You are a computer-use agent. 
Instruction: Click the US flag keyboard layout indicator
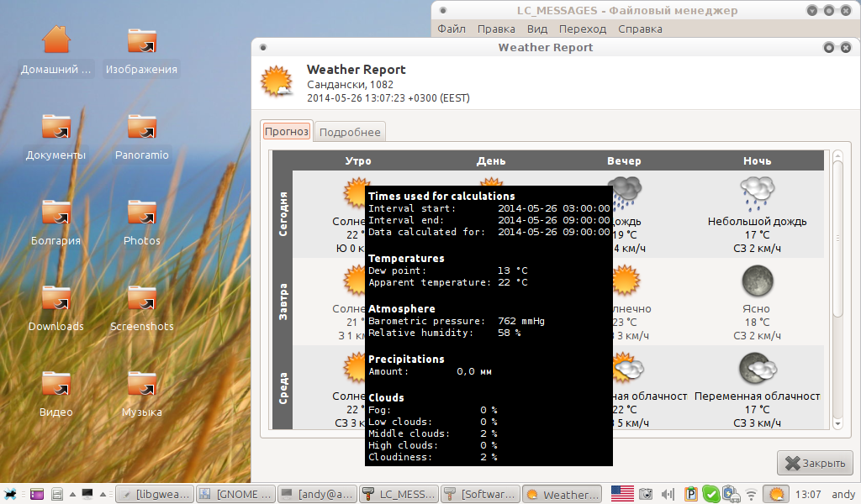coord(622,494)
